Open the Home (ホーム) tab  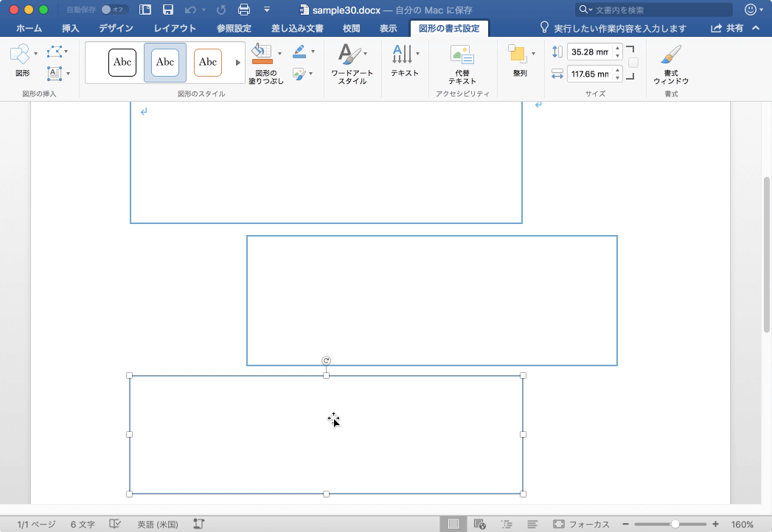click(29, 29)
